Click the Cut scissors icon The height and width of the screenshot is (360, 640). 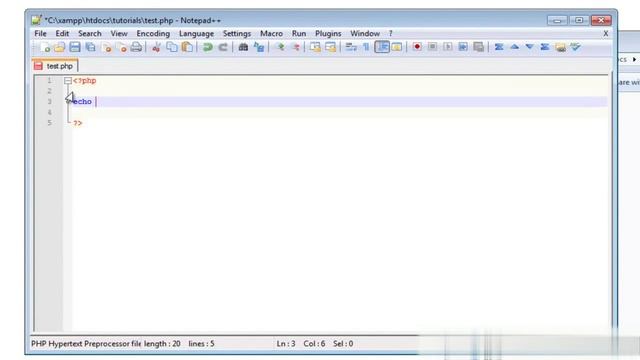click(156, 47)
